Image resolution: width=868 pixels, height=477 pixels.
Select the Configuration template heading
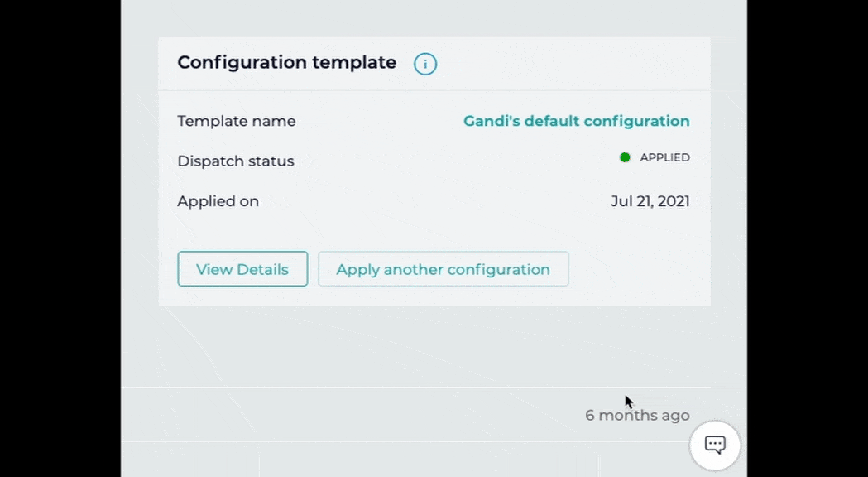[286, 63]
